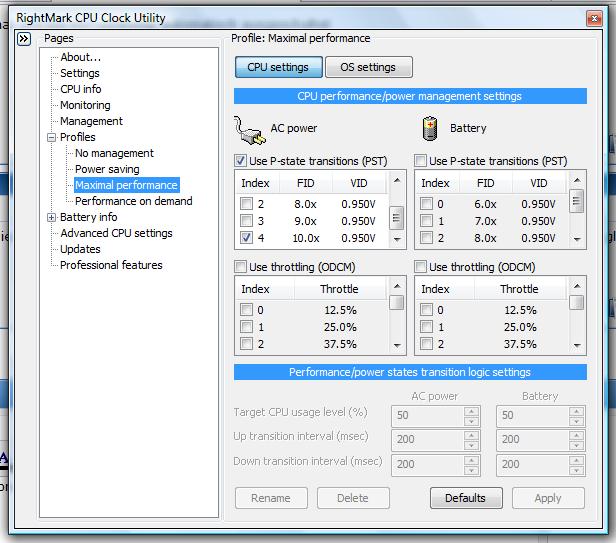Enable Battery Use P-state transitions checkbox
The height and width of the screenshot is (543, 616).
[420, 161]
